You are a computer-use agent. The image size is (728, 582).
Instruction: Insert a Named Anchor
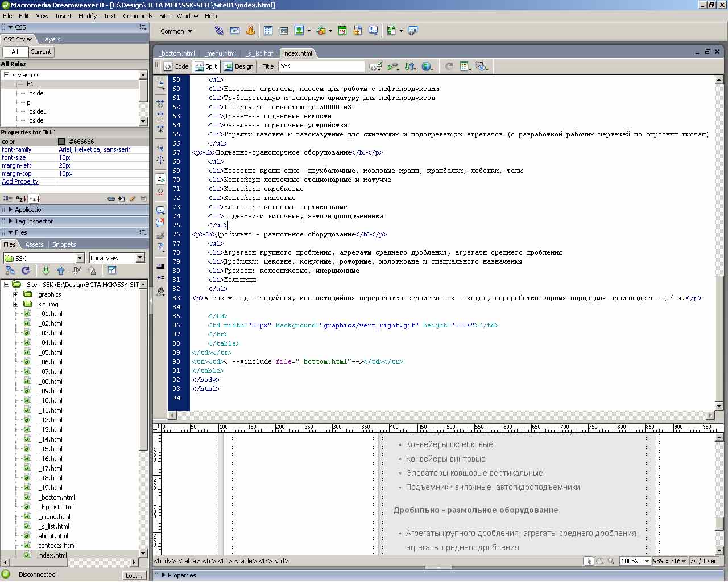[x=250, y=31]
